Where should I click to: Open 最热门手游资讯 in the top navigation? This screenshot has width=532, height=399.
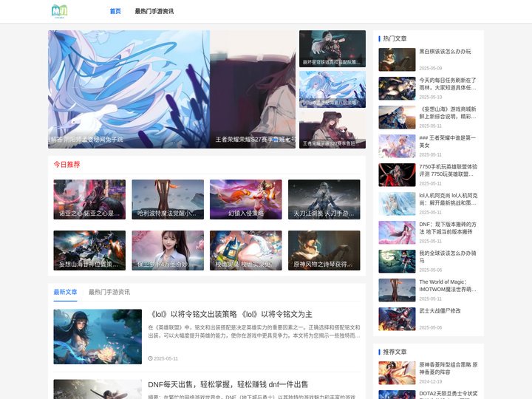point(154,11)
